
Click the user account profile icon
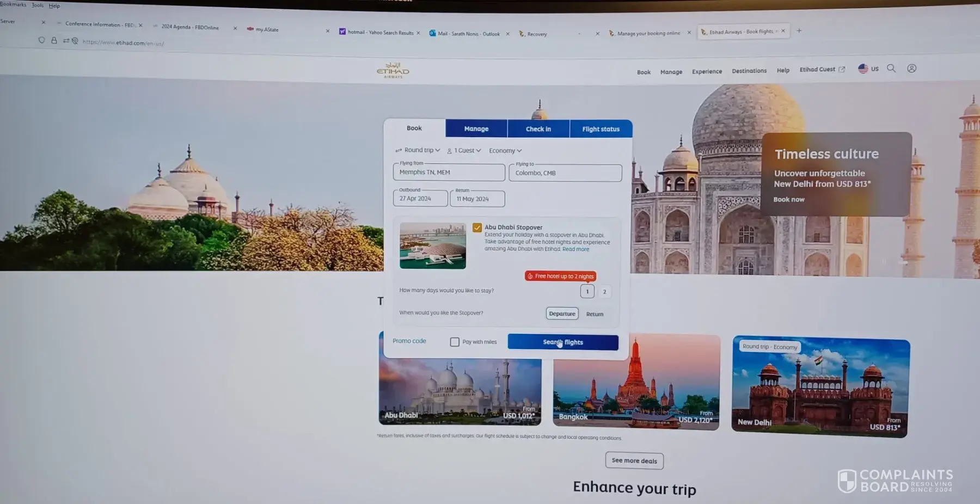pos(911,69)
